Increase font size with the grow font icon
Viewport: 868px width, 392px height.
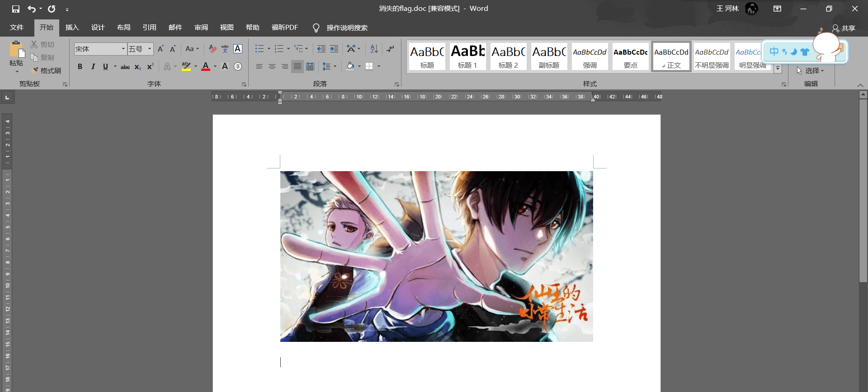[x=160, y=49]
